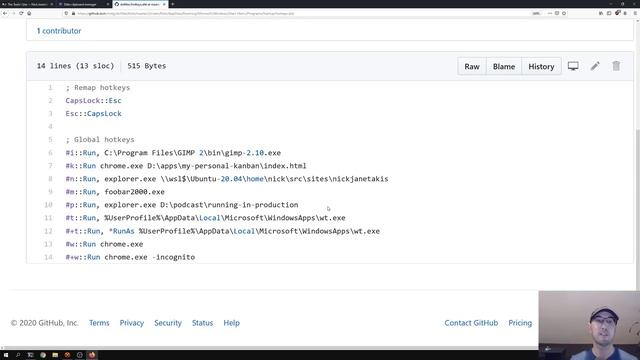Click the 'Esc::CapsLock' code line

(93, 114)
